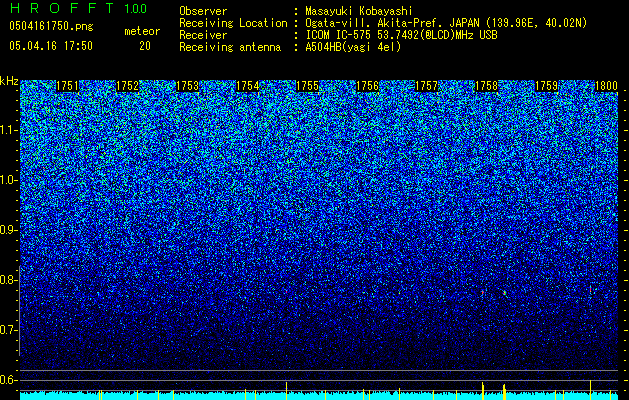Screen dimensions: 629x400
Task: Click the 1759 time marker
Action: (546, 86)
